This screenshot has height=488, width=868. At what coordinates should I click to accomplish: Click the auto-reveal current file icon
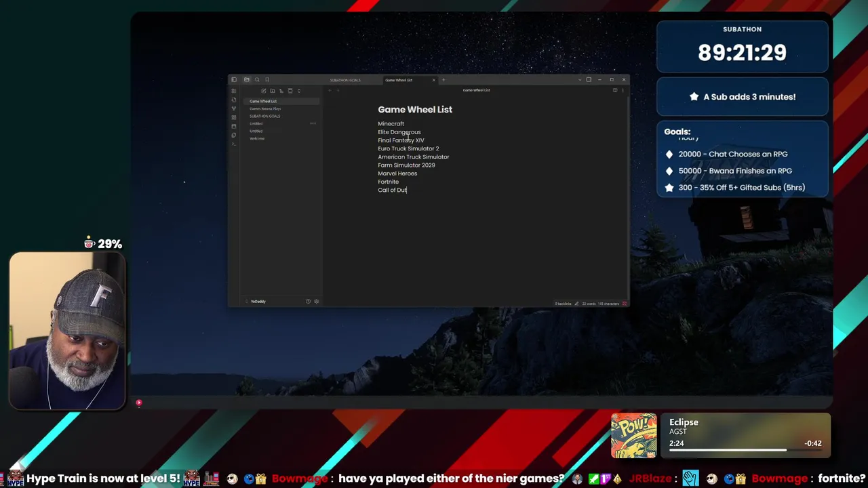pos(290,91)
